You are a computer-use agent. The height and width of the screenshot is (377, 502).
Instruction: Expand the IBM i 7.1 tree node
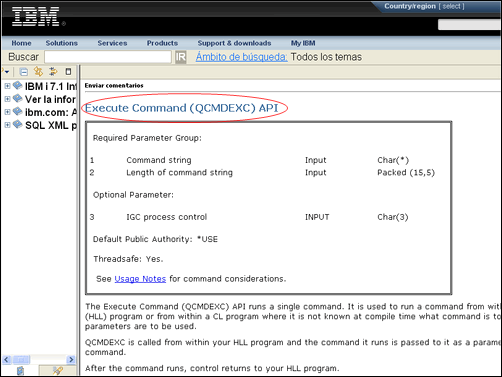tap(7, 86)
